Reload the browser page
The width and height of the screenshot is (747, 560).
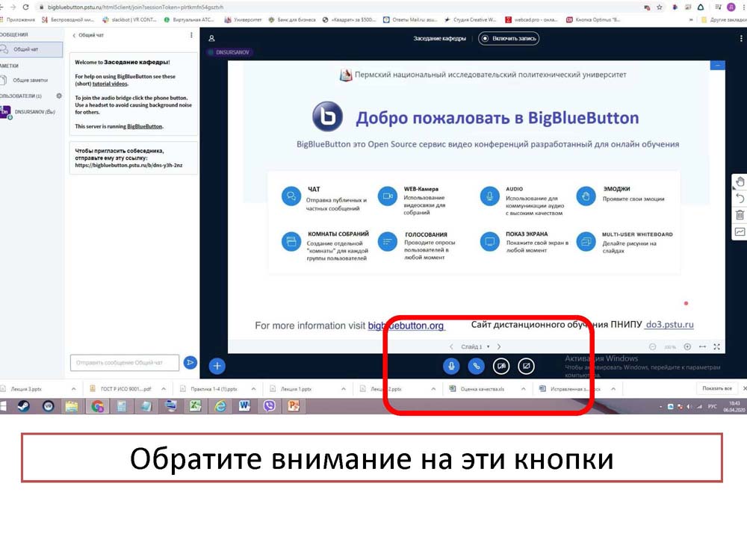point(25,7)
